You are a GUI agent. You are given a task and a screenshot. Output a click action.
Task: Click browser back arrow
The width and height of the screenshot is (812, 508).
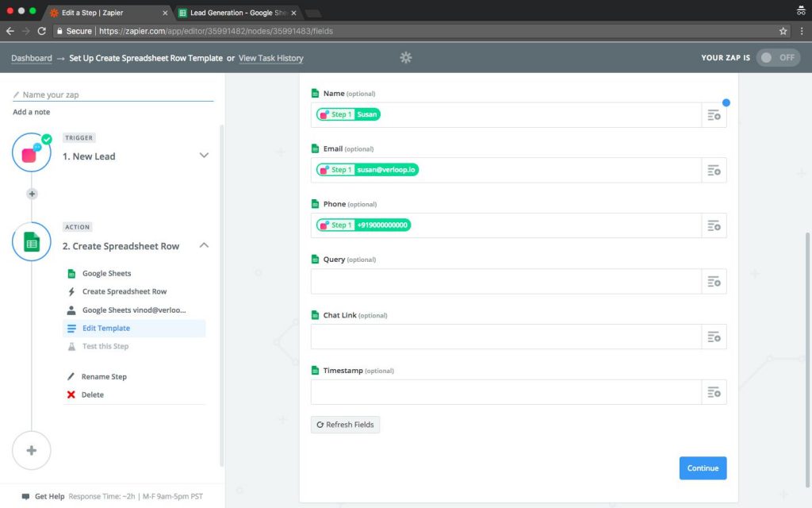coord(10,31)
